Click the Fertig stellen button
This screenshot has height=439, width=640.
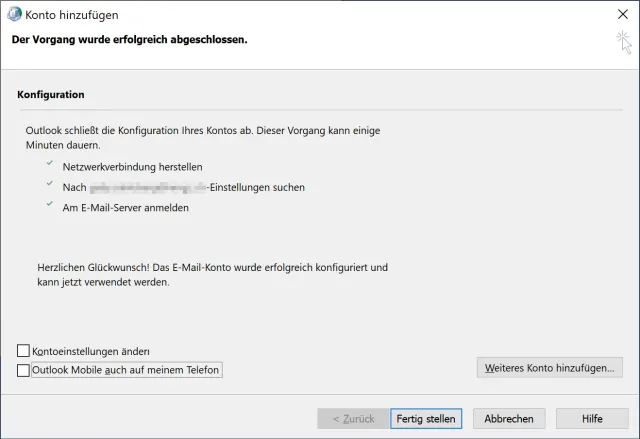tap(426, 419)
